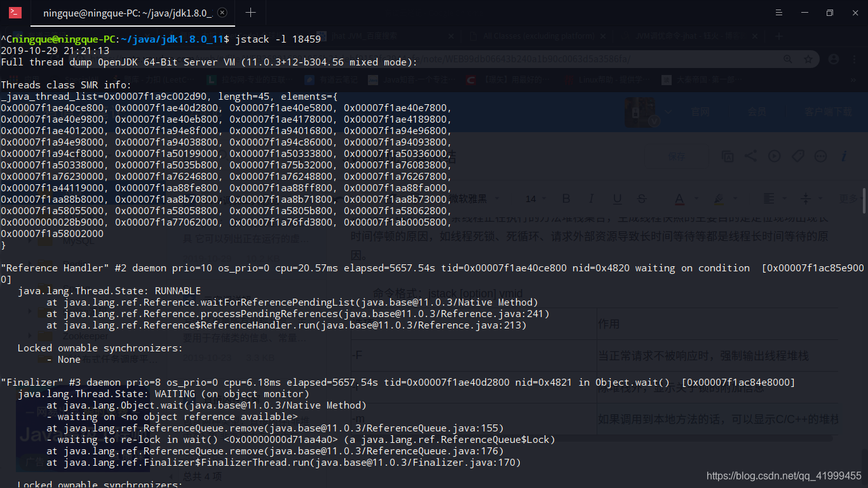Select MySQL folder in background notes tree
The width and height of the screenshot is (868, 488).
point(78,241)
